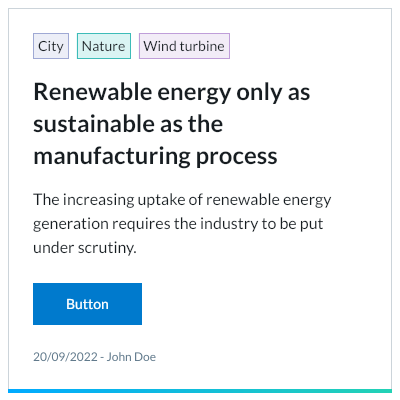Click the publication date 20/09/2022
This screenshot has width=400, height=400.
(65, 357)
